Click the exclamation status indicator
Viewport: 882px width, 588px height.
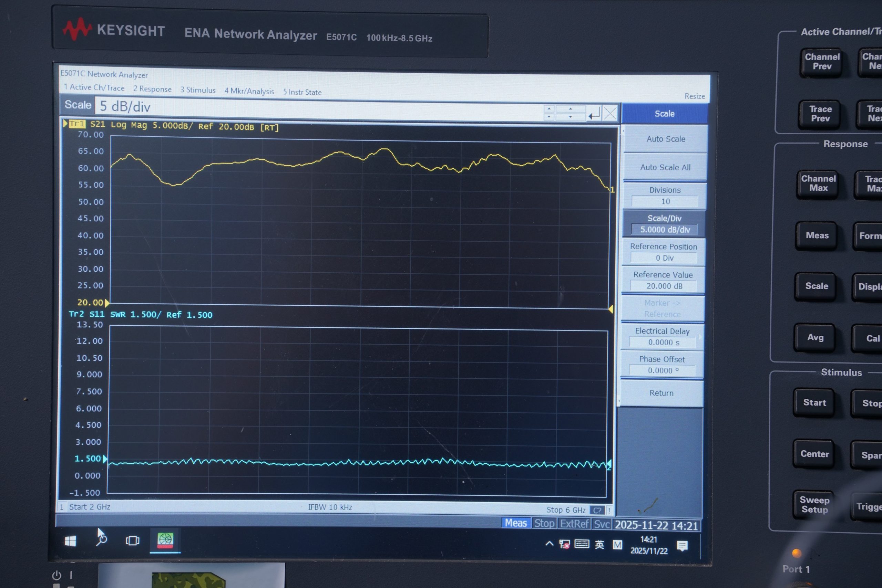pos(609,511)
